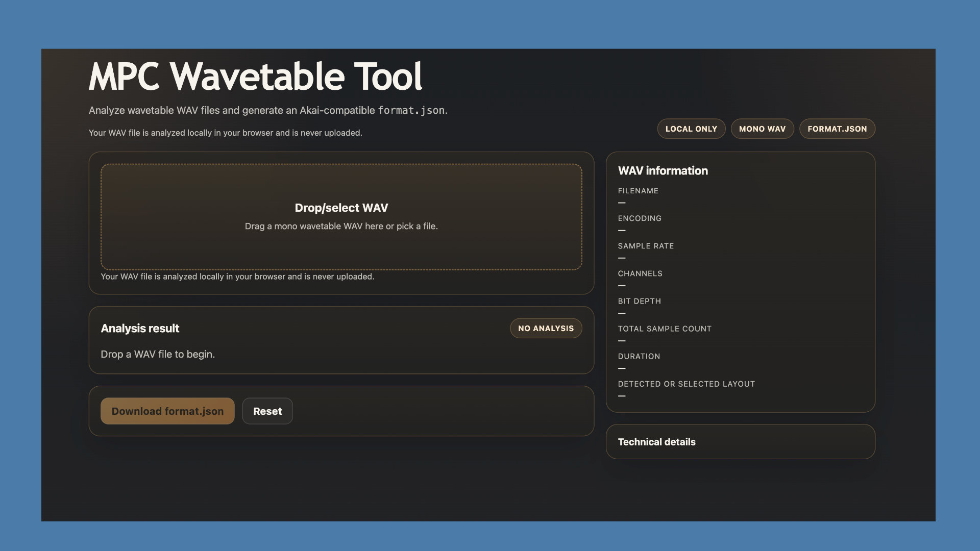980x551 pixels.
Task: Click the Drop/select WAV drop zone
Action: pos(341,217)
